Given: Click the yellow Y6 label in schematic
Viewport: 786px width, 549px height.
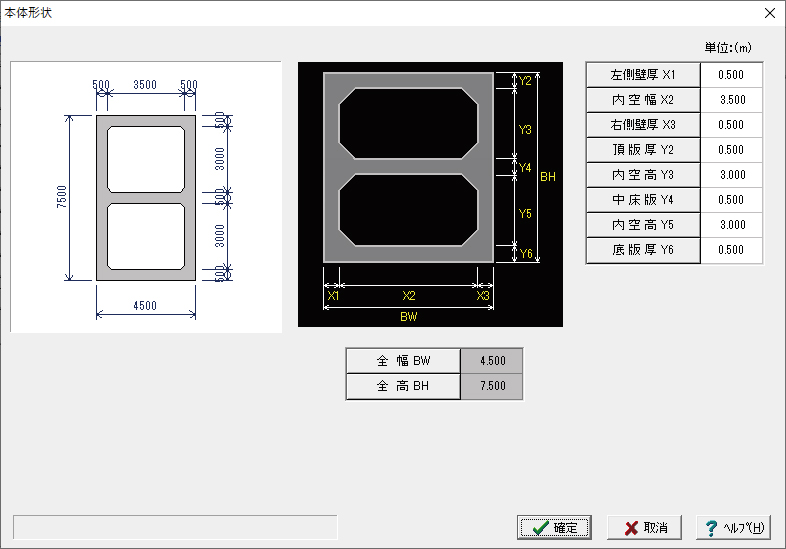Looking at the screenshot, I should pyautogui.click(x=526, y=254).
